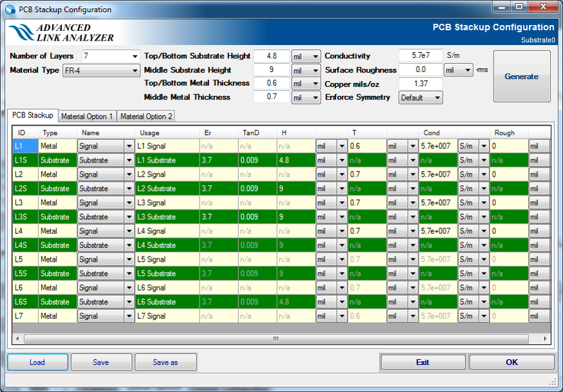
Task: Click the horizontal scrollbar thumb
Action: click(276, 339)
